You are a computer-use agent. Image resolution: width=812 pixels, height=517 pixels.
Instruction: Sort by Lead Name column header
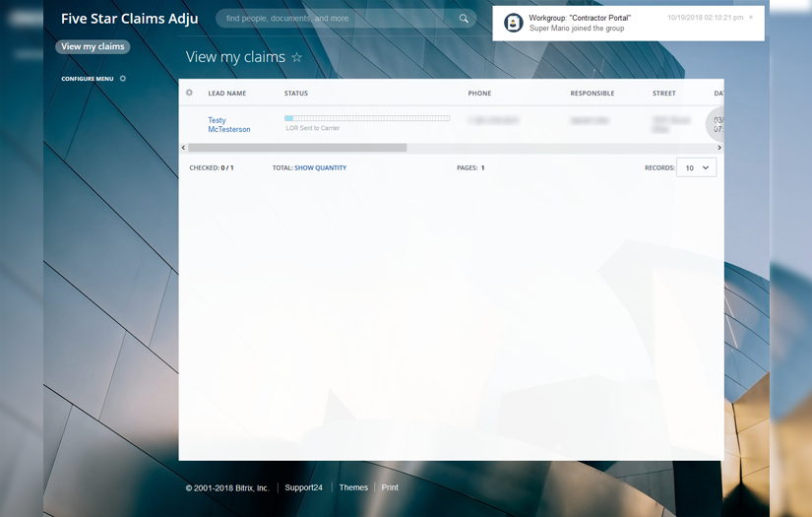coord(227,94)
